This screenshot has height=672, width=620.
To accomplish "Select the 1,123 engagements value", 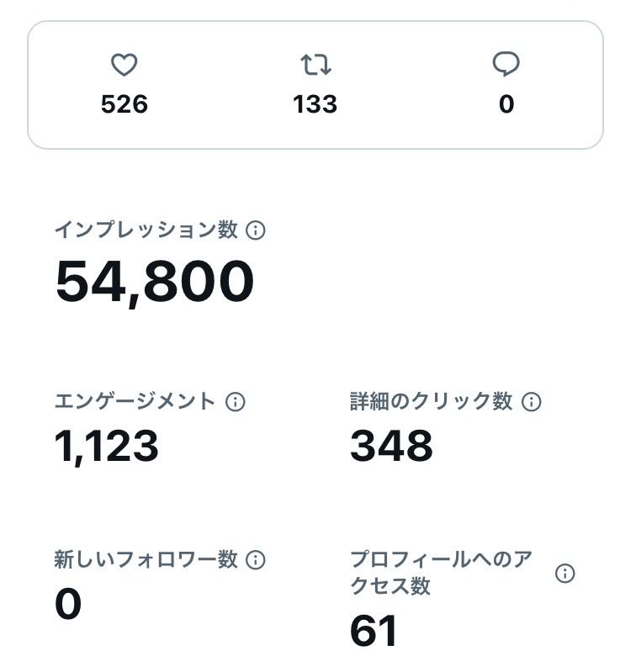I will 107,446.
